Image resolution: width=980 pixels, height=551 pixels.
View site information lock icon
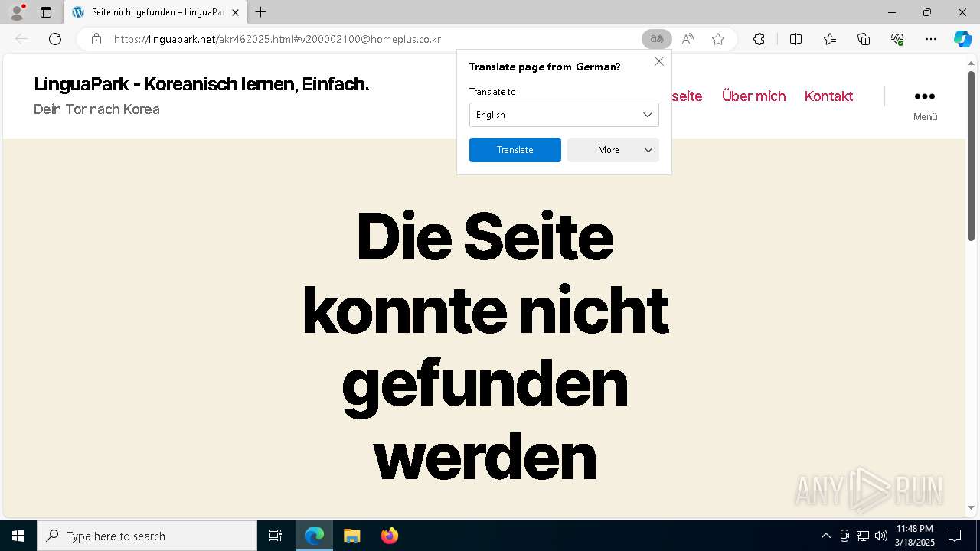point(96,39)
